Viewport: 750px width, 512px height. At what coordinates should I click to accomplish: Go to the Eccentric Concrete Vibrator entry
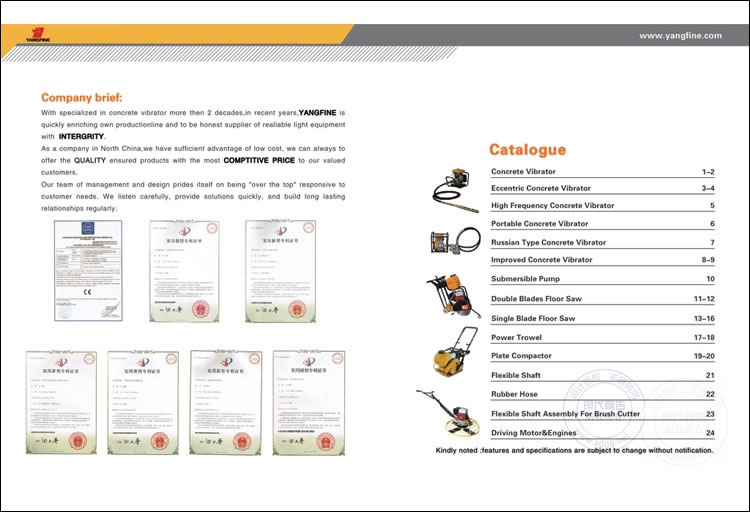click(540, 188)
